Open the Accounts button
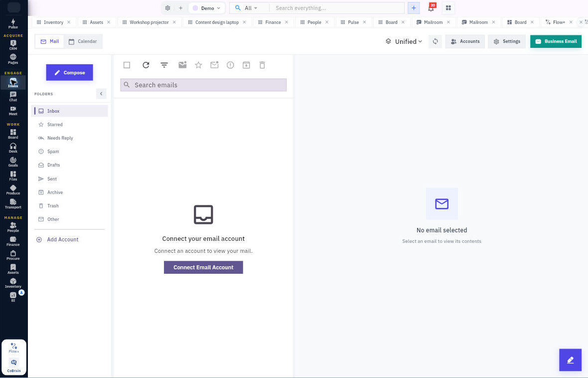 (465, 41)
